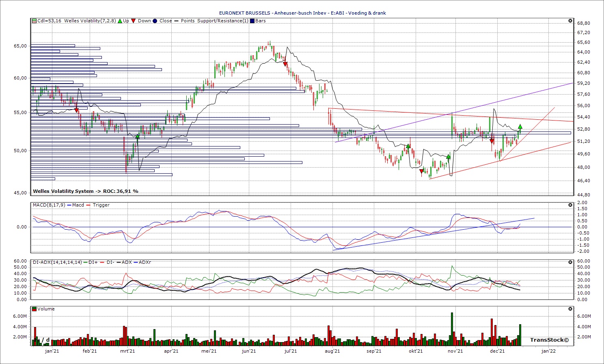Screen dimensions: 604x364
Task: Click the latest green buy arrow in December
Action: coord(520,127)
